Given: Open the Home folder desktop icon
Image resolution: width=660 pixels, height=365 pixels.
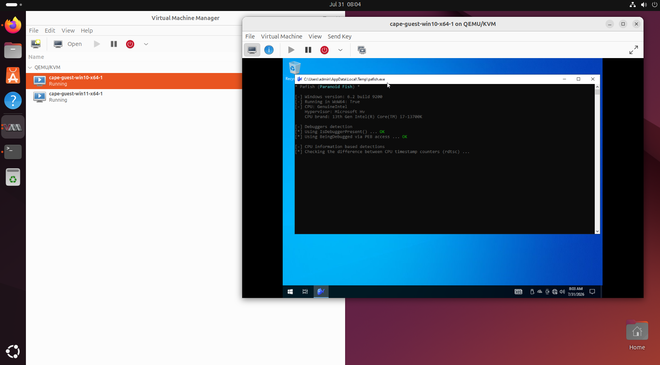Looking at the screenshot, I should pos(637,336).
